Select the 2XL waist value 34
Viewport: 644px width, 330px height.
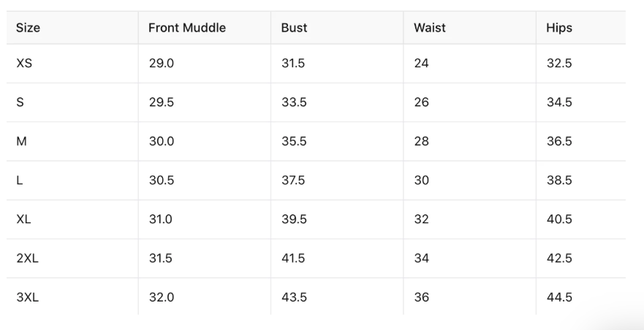click(421, 258)
